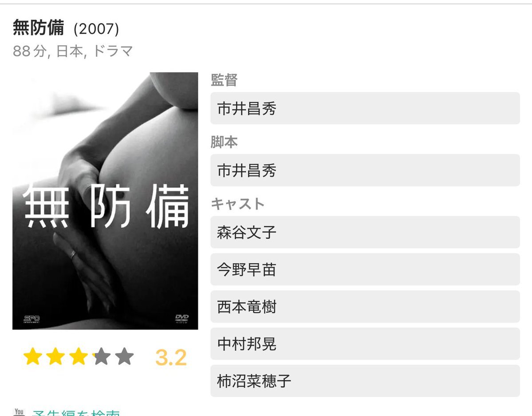Click the first gold rating star
The image size is (532, 416).
tap(33, 356)
